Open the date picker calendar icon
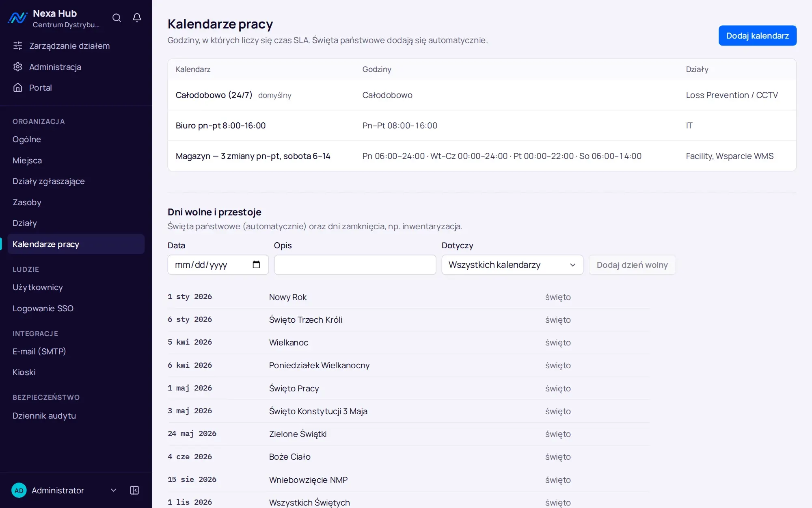This screenshot has height=508, width=812. 256,265
